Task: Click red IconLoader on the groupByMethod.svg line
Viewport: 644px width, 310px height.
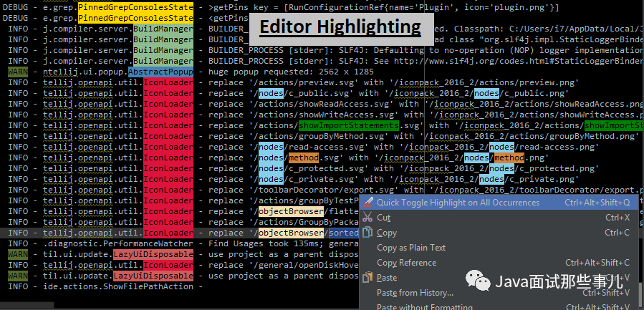Action: point(168,136)
